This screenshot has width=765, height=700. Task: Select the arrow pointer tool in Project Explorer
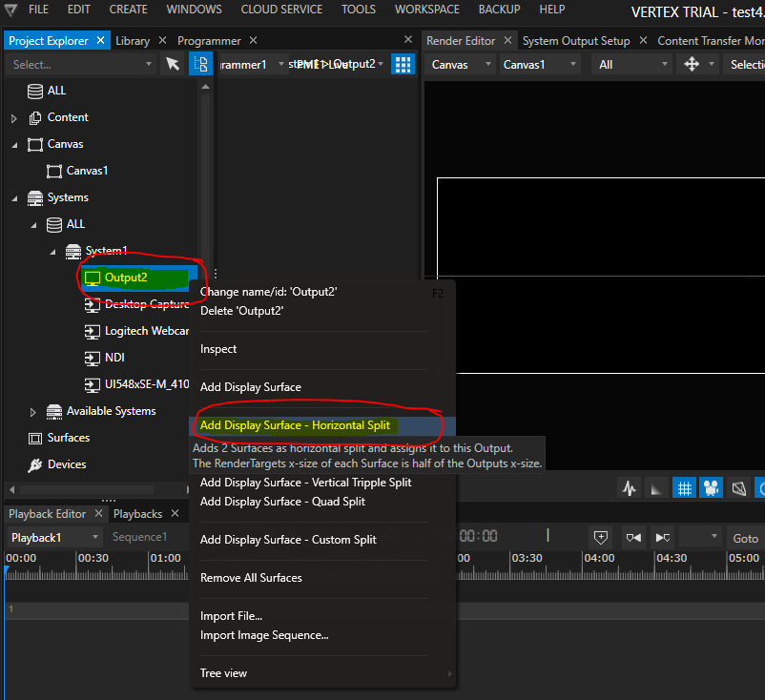pos(173,64)
